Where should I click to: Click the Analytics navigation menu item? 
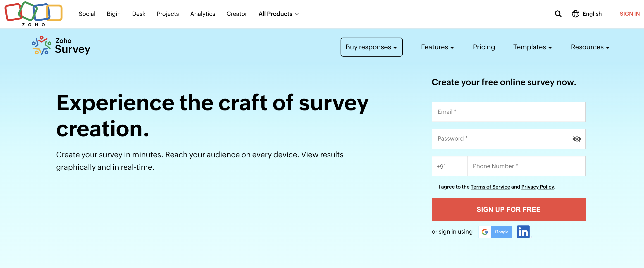click(203, 14)
